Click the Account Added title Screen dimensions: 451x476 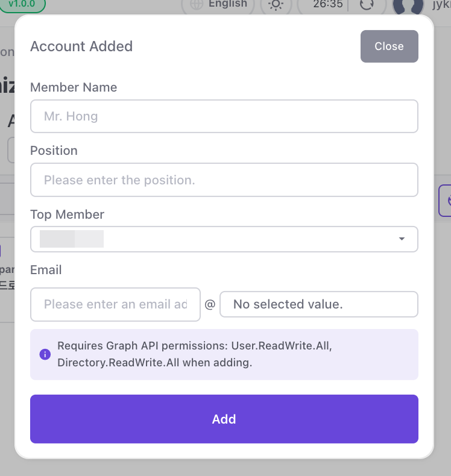pyautogui.click(x=81, y=46)
